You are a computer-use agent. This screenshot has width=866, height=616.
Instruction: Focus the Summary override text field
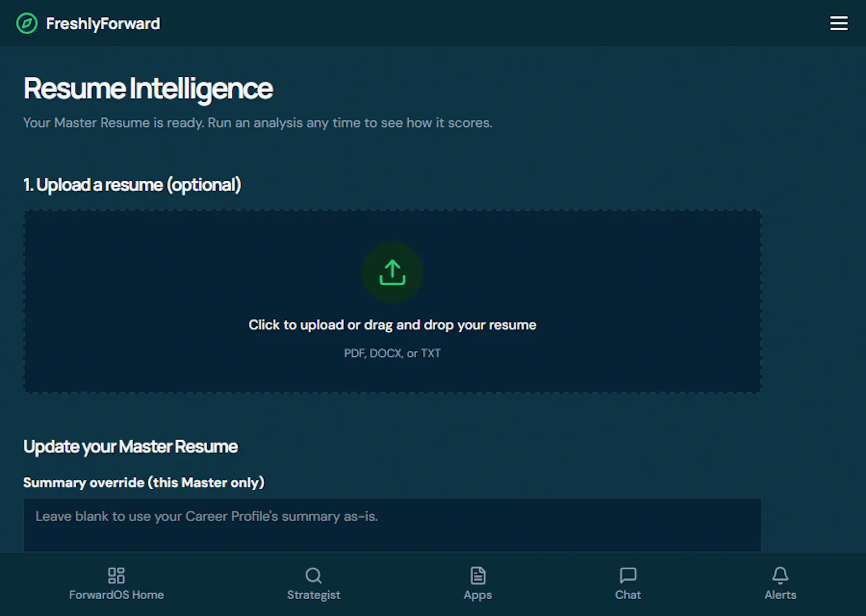tap(392, 525)
